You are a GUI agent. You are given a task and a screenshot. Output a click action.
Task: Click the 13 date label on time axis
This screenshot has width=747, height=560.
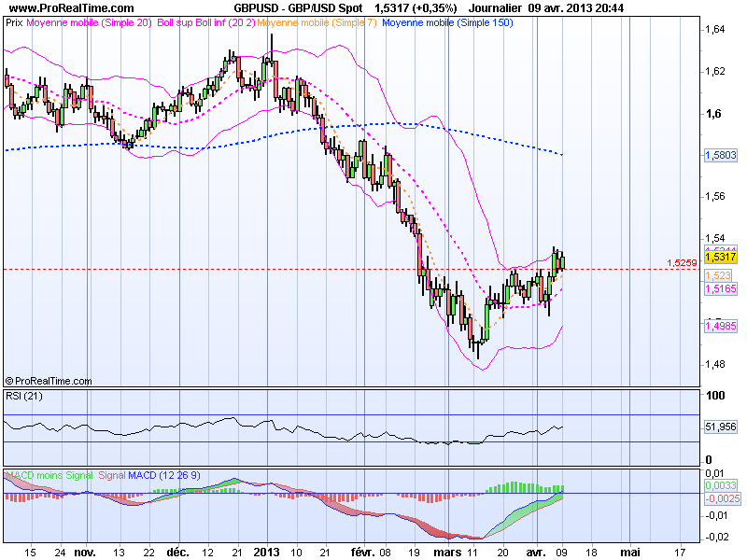tap(119, 553)
